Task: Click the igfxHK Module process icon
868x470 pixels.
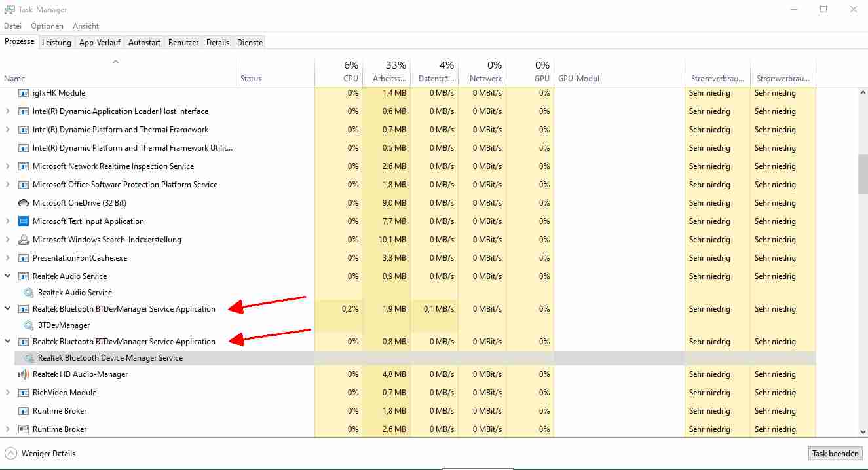Action: [x=24, y=93]
